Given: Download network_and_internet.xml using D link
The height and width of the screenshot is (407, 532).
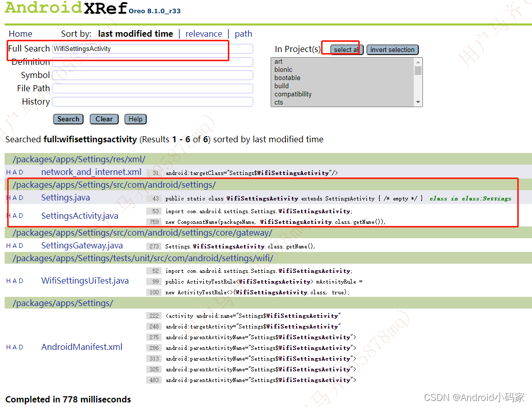Looking at the screenshot, I should click(21, 172).
